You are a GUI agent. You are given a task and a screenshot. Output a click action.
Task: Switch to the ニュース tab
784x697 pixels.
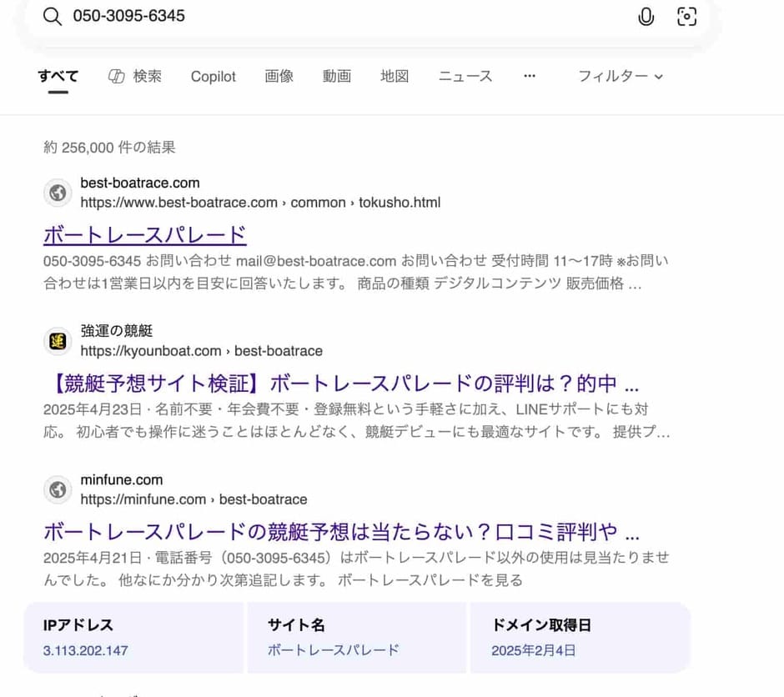point(465,76)
